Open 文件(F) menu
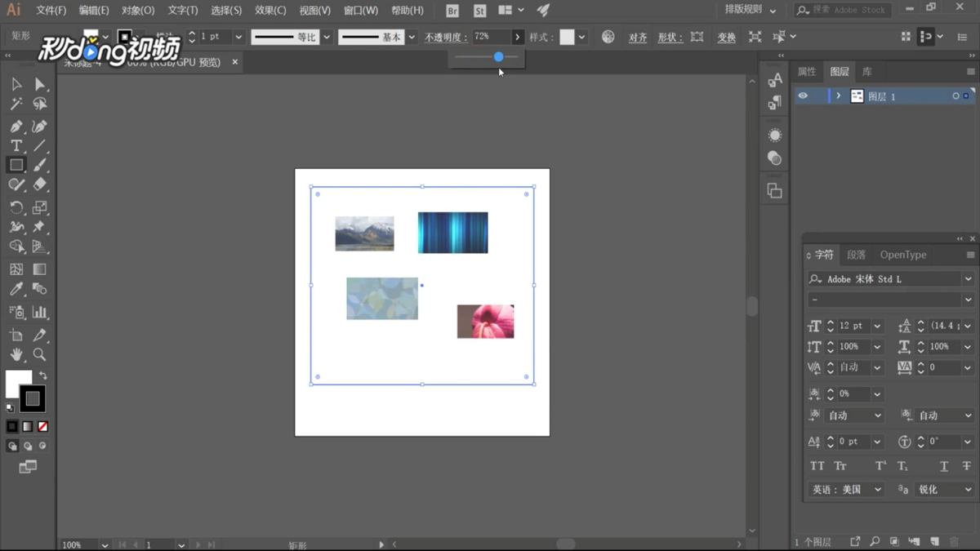The image size is (980, 551). coord(51,11)
